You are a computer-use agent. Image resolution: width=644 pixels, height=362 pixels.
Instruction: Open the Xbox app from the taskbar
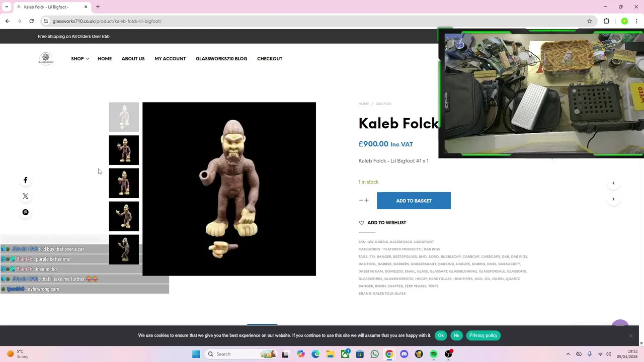pos(345,354)
